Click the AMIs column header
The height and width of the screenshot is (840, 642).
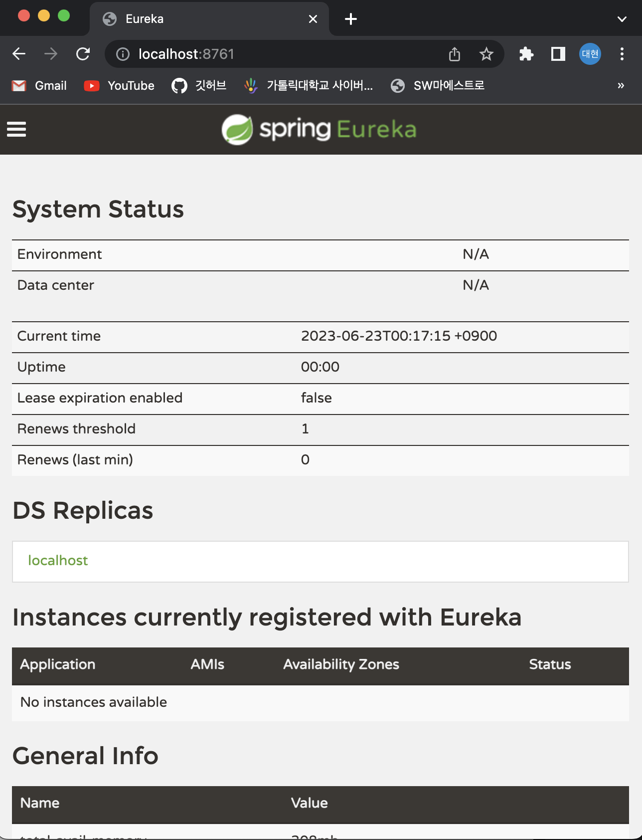[x=207, y=664]
